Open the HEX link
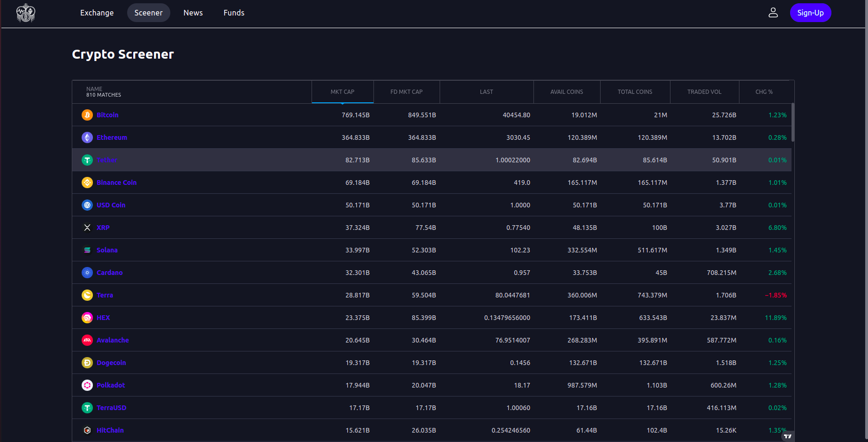This screenshot has height=442, width=868. pos(103,318)
